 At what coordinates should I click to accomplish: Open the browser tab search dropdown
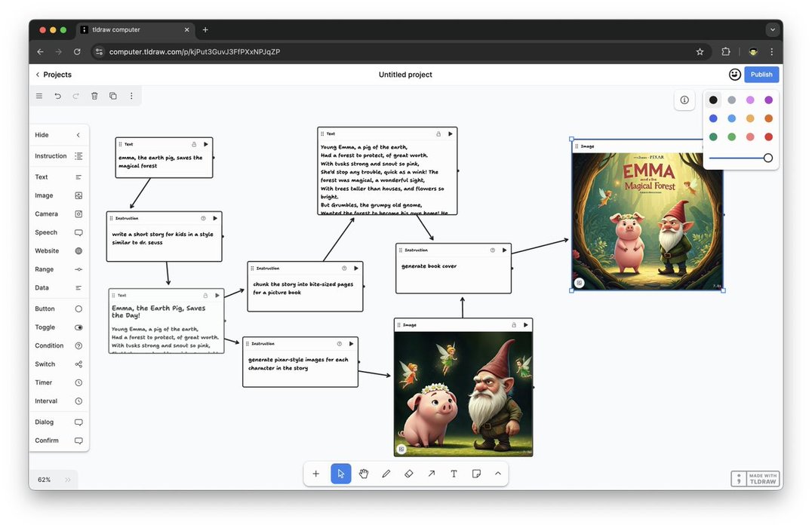[773, 29]
